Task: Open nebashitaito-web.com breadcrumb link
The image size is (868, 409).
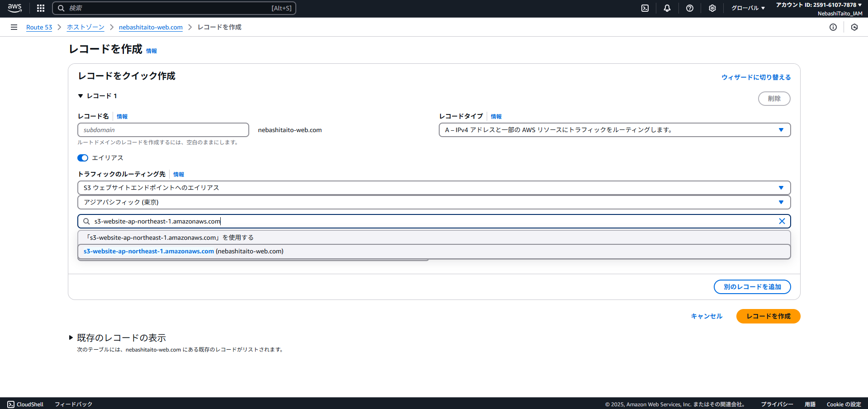Action: [151, 27]
